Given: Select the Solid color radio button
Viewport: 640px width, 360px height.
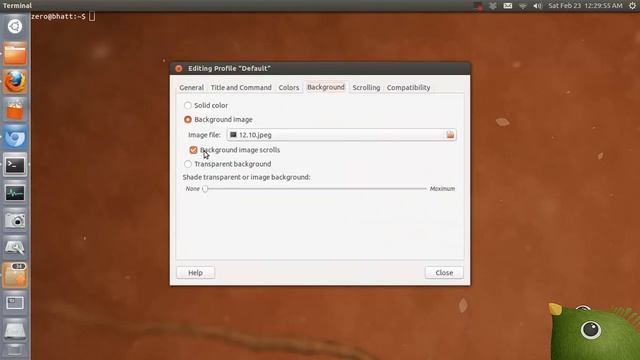Looking at the screenshot, I should point(188,105).
